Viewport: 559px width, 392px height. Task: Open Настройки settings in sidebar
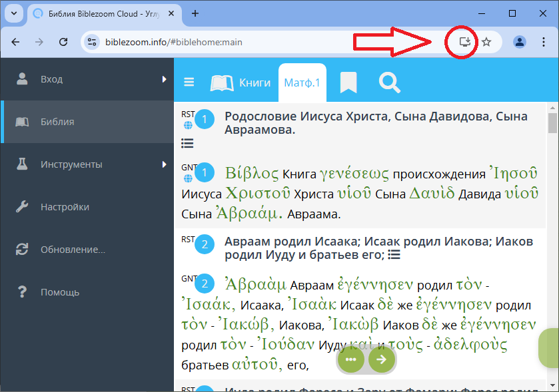[x=87, y=207]
